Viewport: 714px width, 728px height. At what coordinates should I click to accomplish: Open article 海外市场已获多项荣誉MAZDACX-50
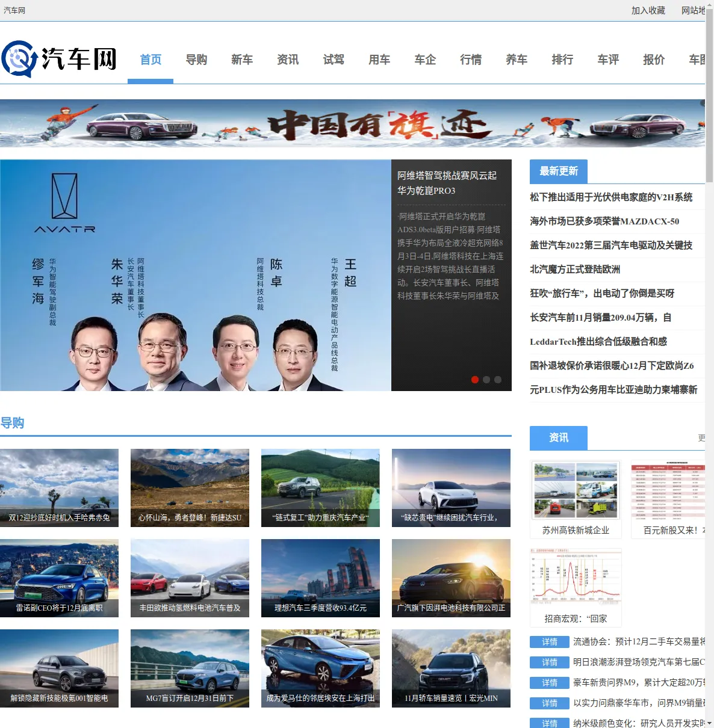(x=604, y=221)
